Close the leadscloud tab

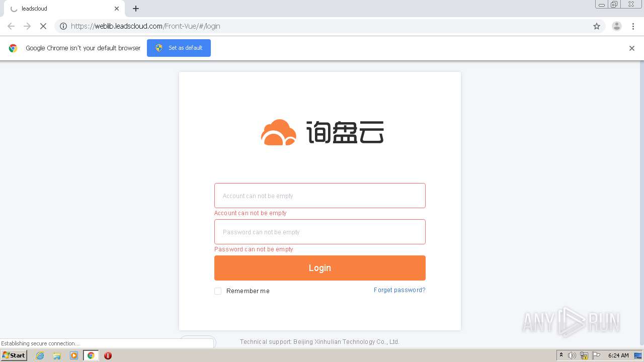(117, 9)
